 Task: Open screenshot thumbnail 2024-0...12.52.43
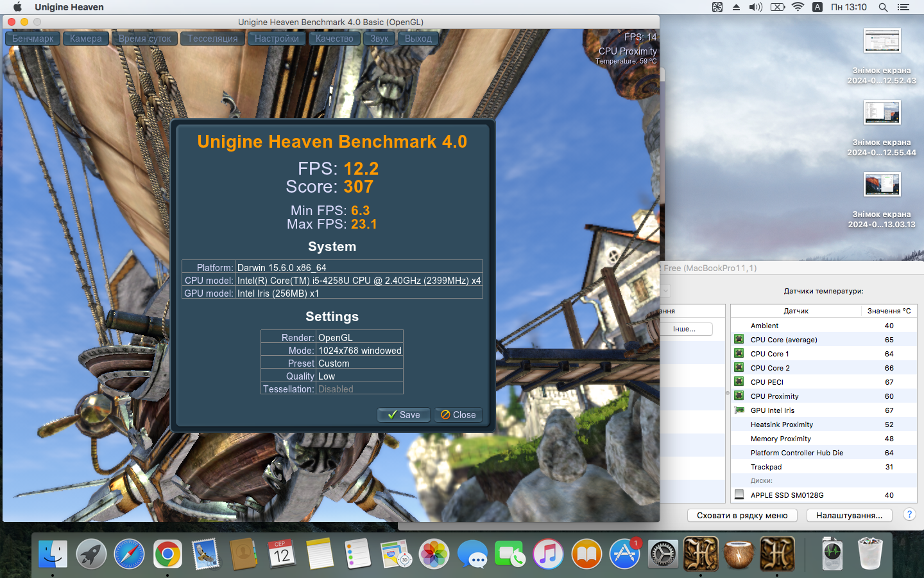tap(882, 40)
